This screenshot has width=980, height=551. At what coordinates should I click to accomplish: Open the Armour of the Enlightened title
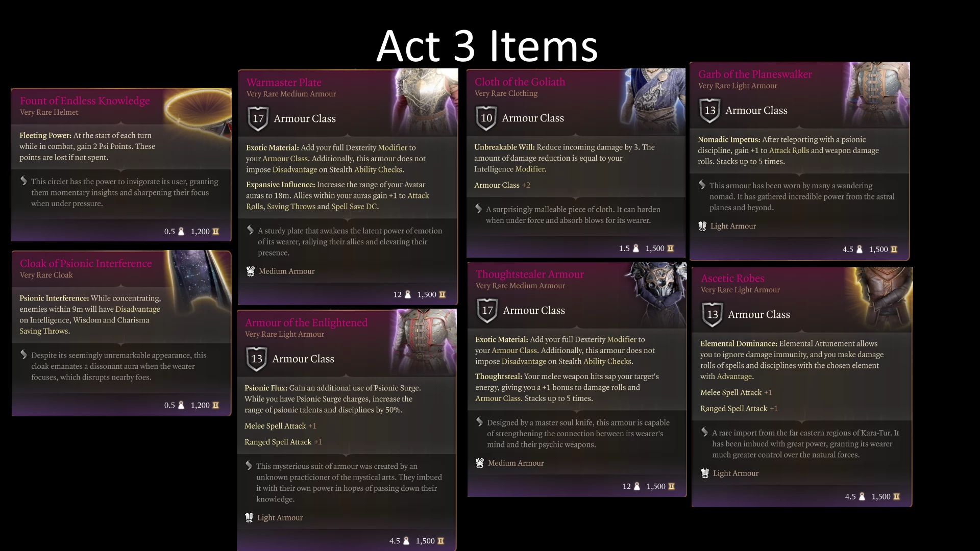pos(306,323)
